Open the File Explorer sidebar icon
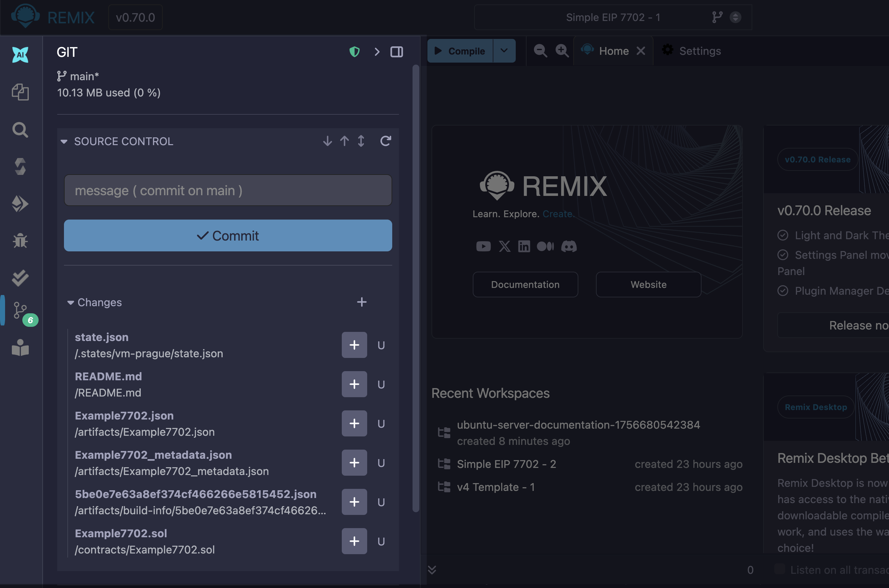The height and width of the screenshot is (588, 889). (x=20, y=92)
